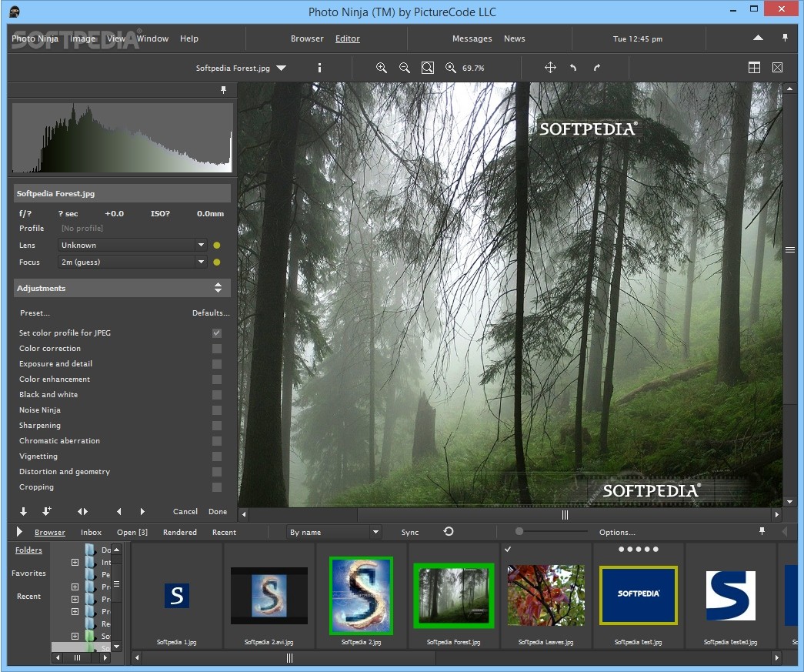The image size is (804, 672).
Task: Collapse the top menu bar arrow
Action: click(758, 38)
